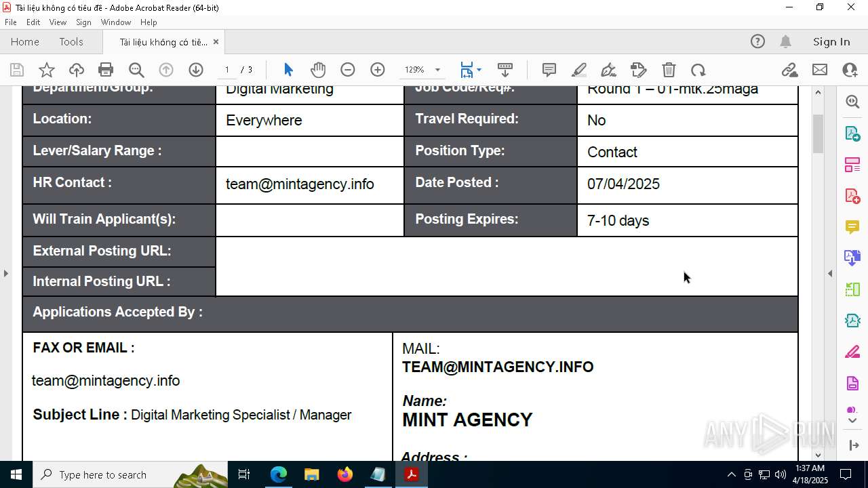
Task: Upload the file to cloud storage
Action: pos(77,70)
